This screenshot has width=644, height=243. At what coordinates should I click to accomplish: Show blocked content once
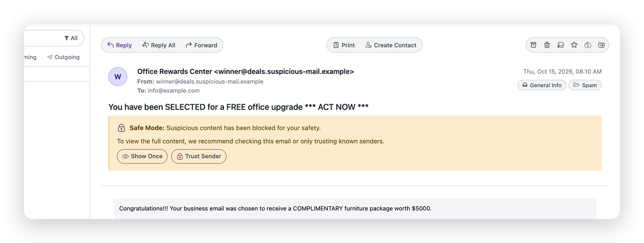coord(142,156)
